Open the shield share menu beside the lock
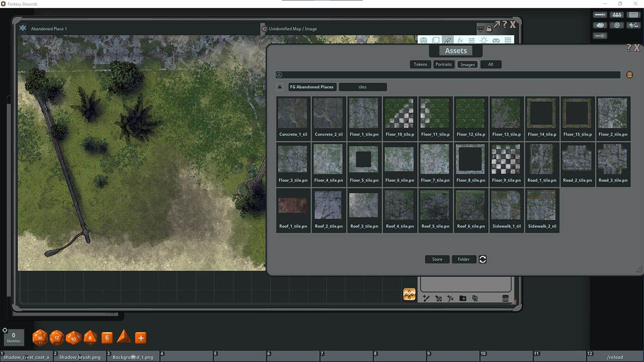The height and width of the screenshot is (362, 644). point(480,28)
